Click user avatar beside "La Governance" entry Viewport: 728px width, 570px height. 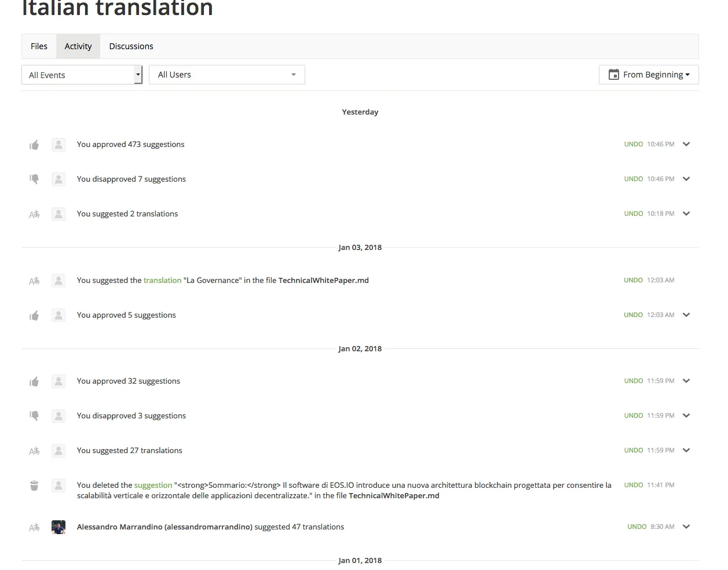click(58, 281)
